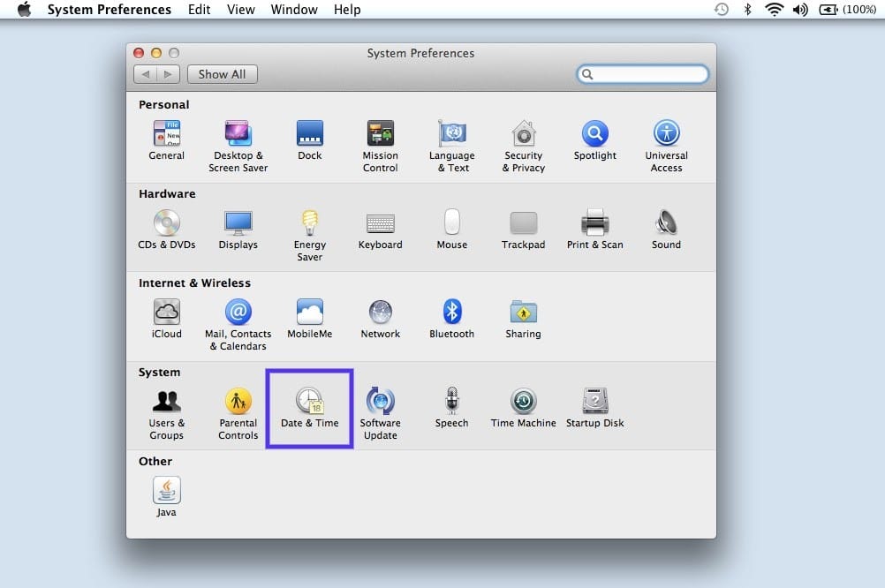Open the Spotlight preference pane

[x=594, y=139]
